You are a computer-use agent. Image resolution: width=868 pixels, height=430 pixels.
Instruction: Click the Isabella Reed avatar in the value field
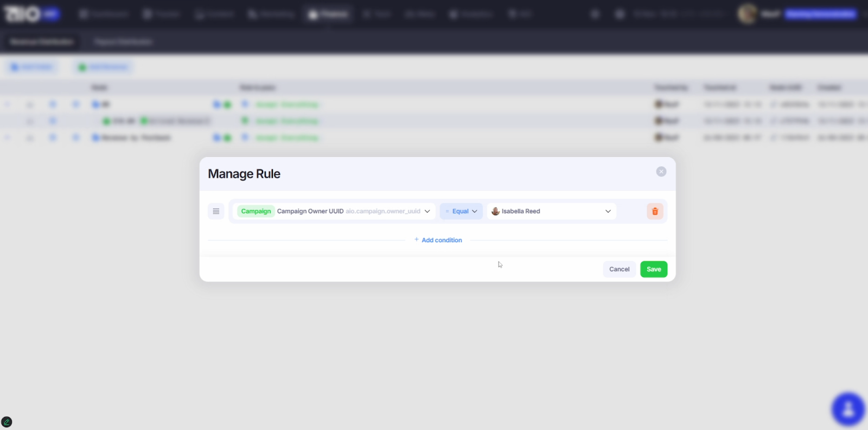495,211
